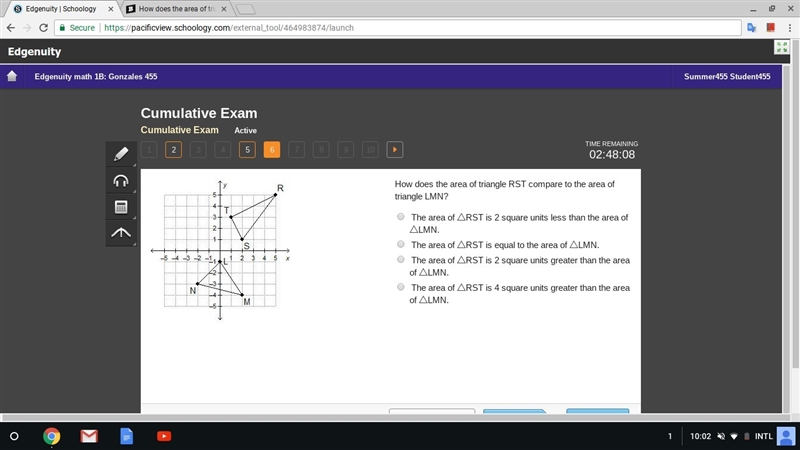Select the pencil highlighter tool
The width and height of the screenshot is (800, 450).
pos(121,154)
